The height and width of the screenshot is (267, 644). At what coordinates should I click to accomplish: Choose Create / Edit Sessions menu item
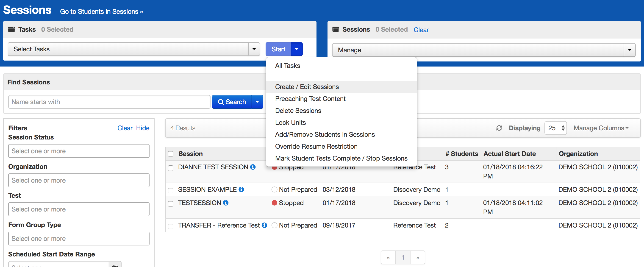coord(307,87)
